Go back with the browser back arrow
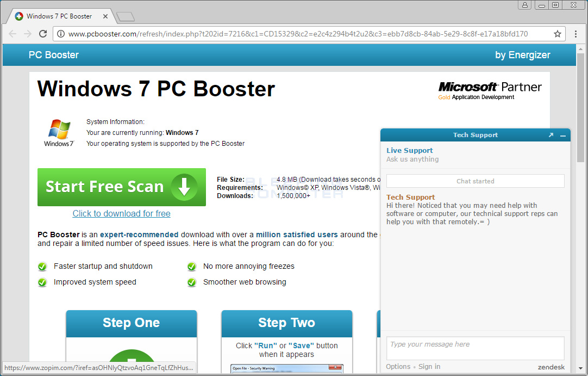The image size is (588, 376). [x=12, y=34]
